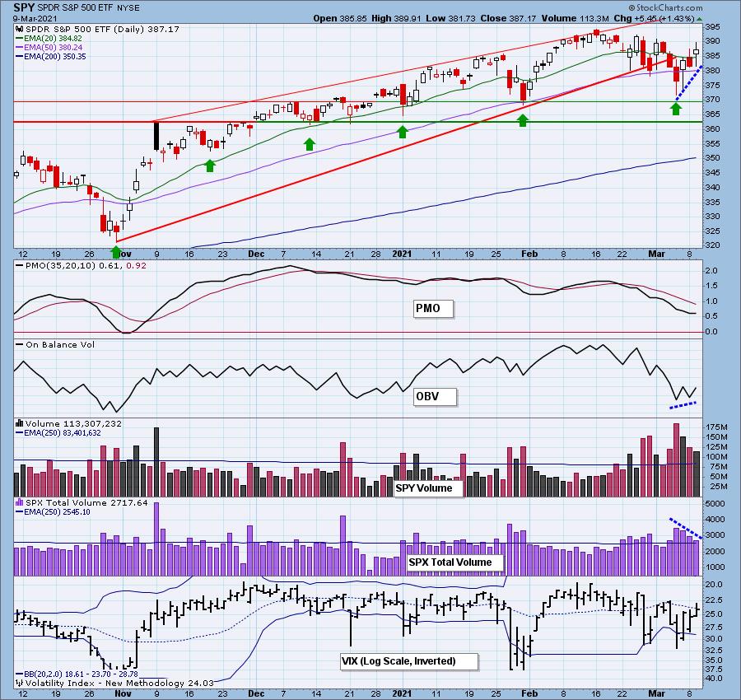741x700 pixels.
Task: Click the green up triangle beside Chg
Action: [x=699, y=18]
